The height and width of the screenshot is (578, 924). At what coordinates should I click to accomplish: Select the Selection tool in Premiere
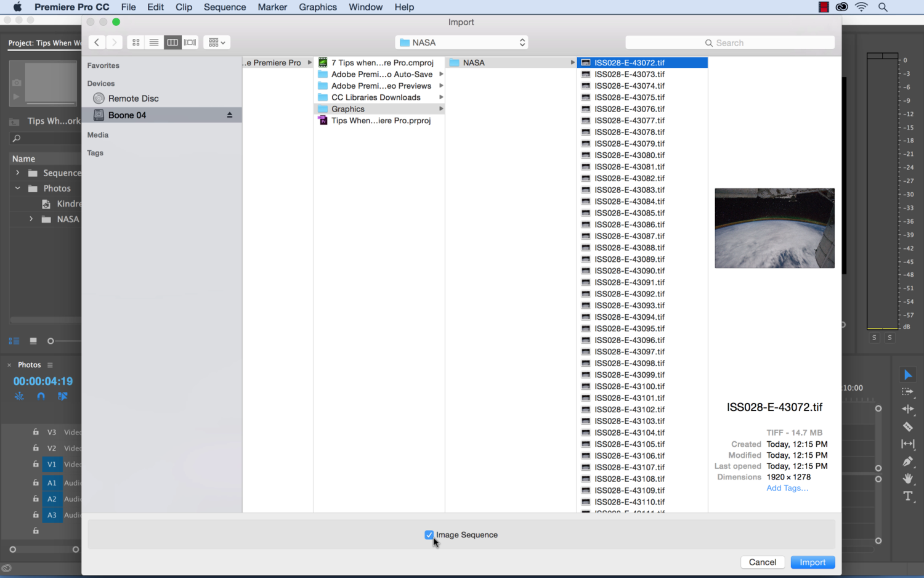[x=908, y=375]
